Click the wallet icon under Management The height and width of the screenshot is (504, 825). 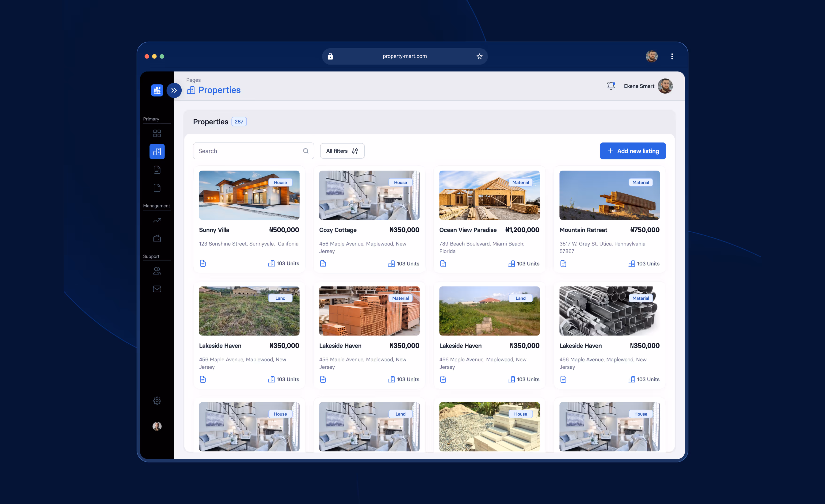(157, 238)
